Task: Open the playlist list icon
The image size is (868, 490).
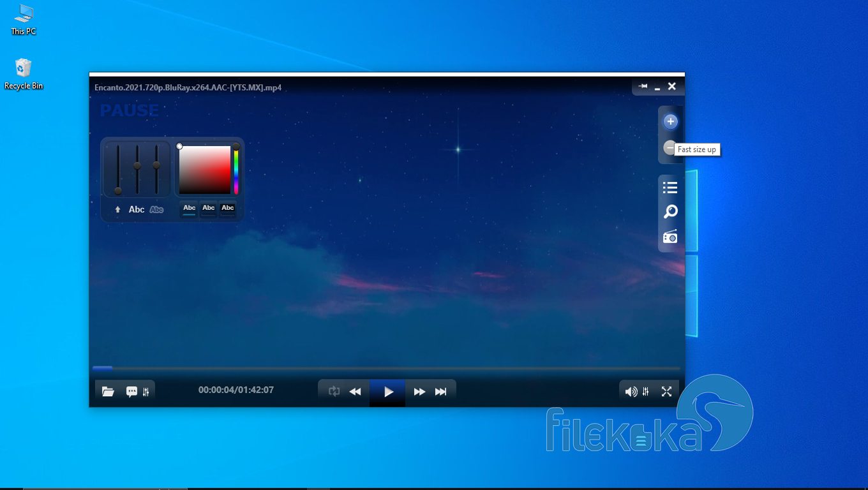Action: [670, 187]
